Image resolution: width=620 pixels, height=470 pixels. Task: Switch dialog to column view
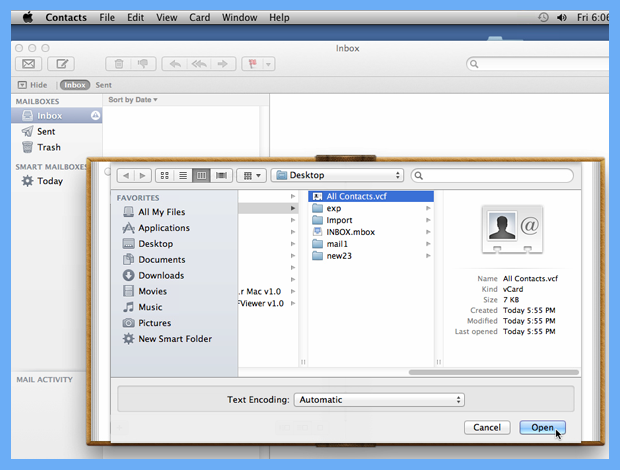pyautogui.click(x=202, y=175)
